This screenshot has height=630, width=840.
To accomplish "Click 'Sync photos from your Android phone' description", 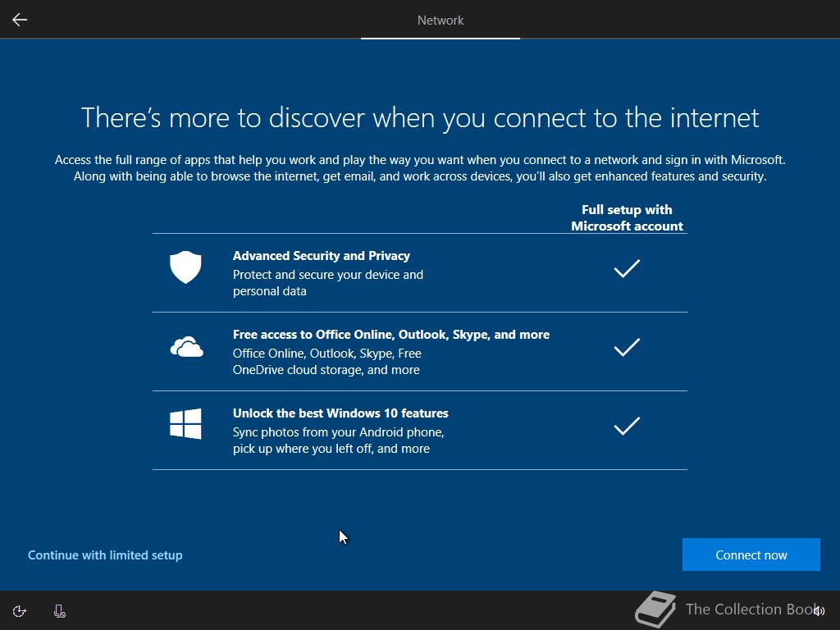I will (x=339, y=441).
